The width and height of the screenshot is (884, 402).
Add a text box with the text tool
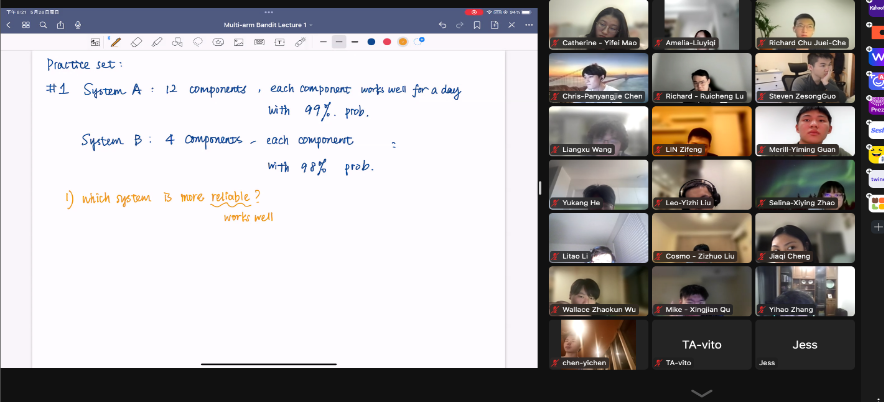click(279, 42)
